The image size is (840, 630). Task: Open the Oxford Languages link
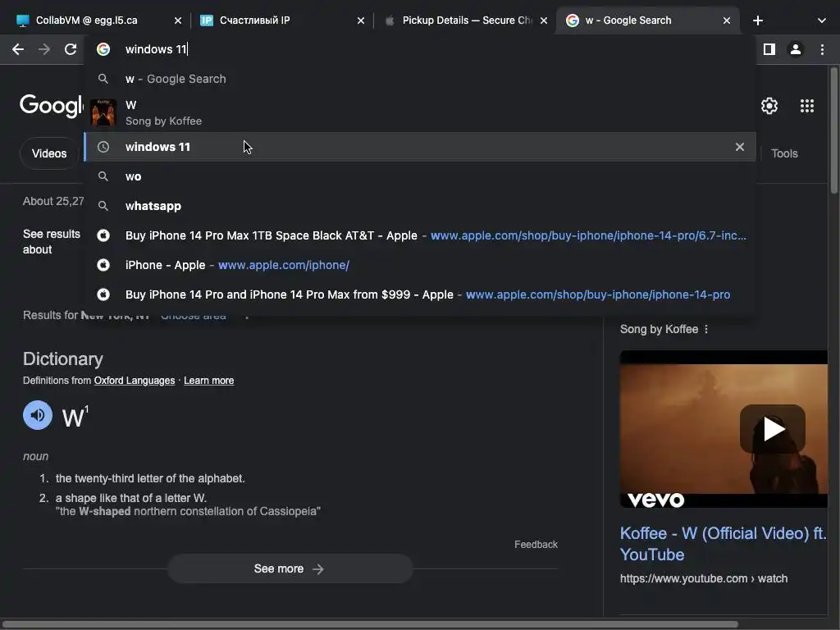[135, 381]
